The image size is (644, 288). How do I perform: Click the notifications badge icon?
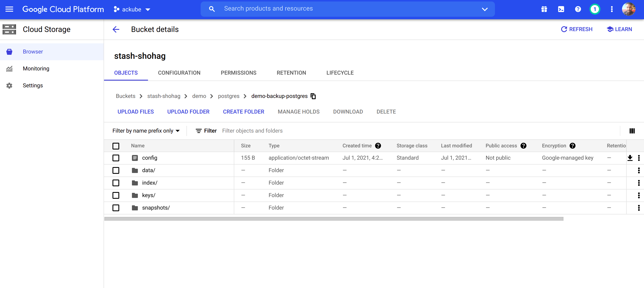(x=595, y=9)
